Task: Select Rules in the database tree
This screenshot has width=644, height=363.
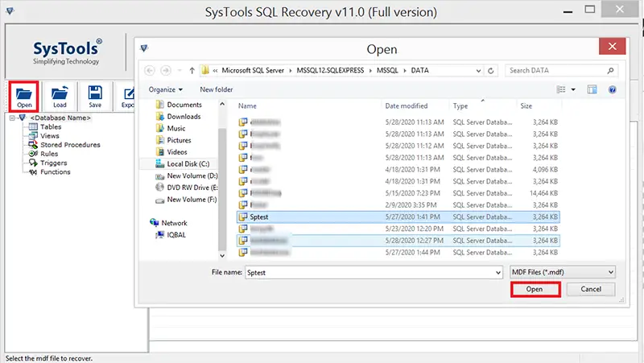Action: pos(49,154)
